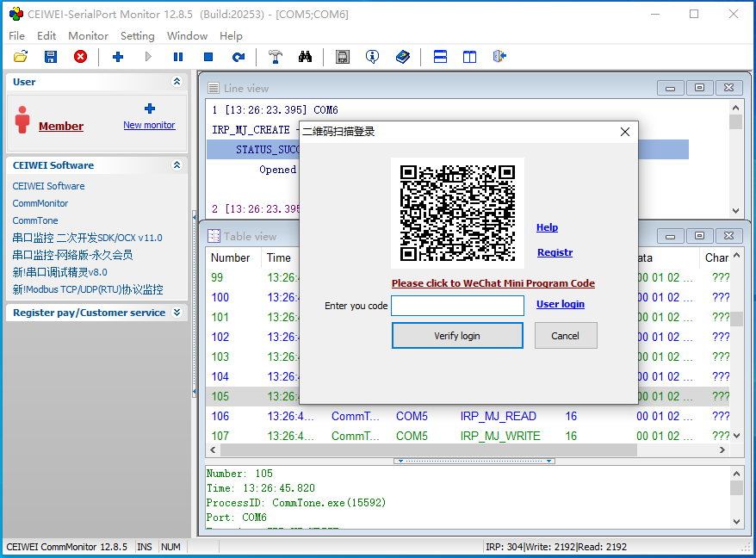Open the New monitor link

pos(149,125)
